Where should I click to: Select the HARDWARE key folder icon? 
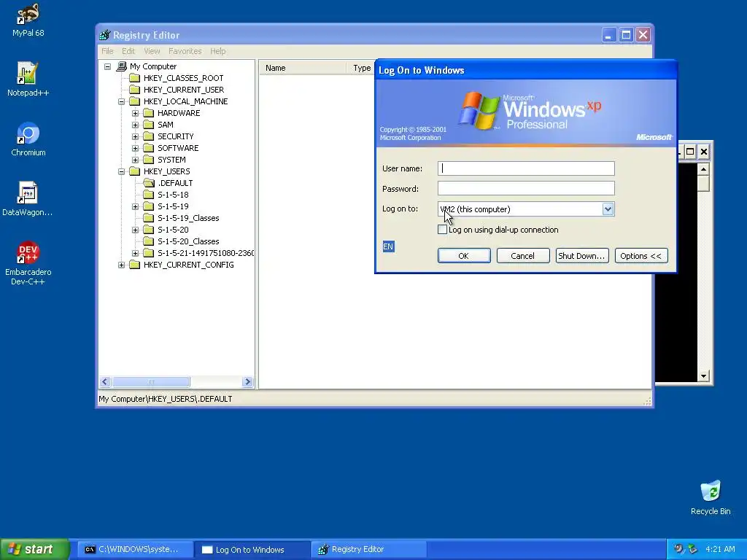click(x=149, y=113)
